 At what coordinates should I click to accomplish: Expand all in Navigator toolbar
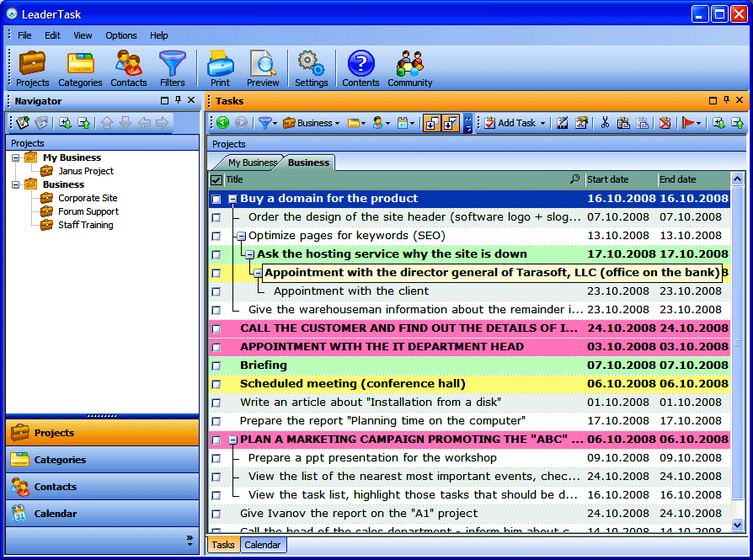[x=65, y=123]
